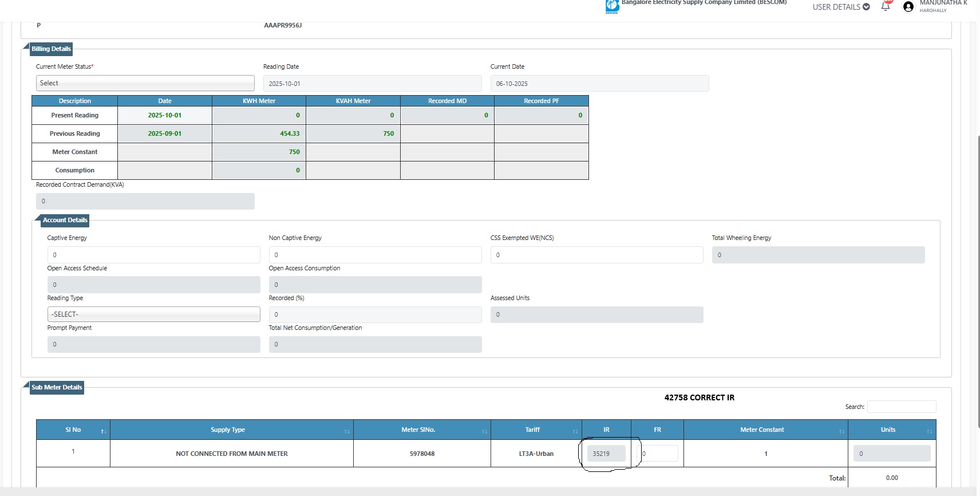This screenshot has height=496, width=980.
Task: Open the Reading Type select dropdown
Action: 153,314
